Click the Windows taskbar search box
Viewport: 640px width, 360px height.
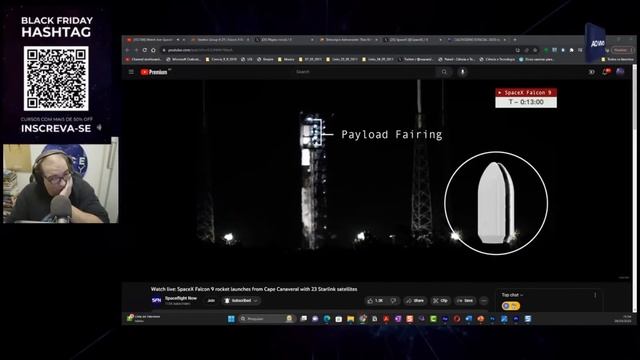click(267, 318)
